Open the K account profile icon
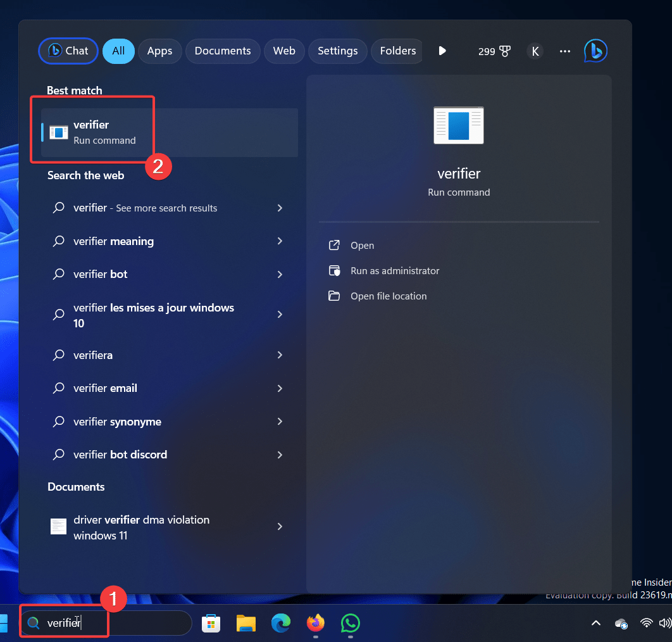The height and width of the screenshot is (642, 672). coord(535,51)
